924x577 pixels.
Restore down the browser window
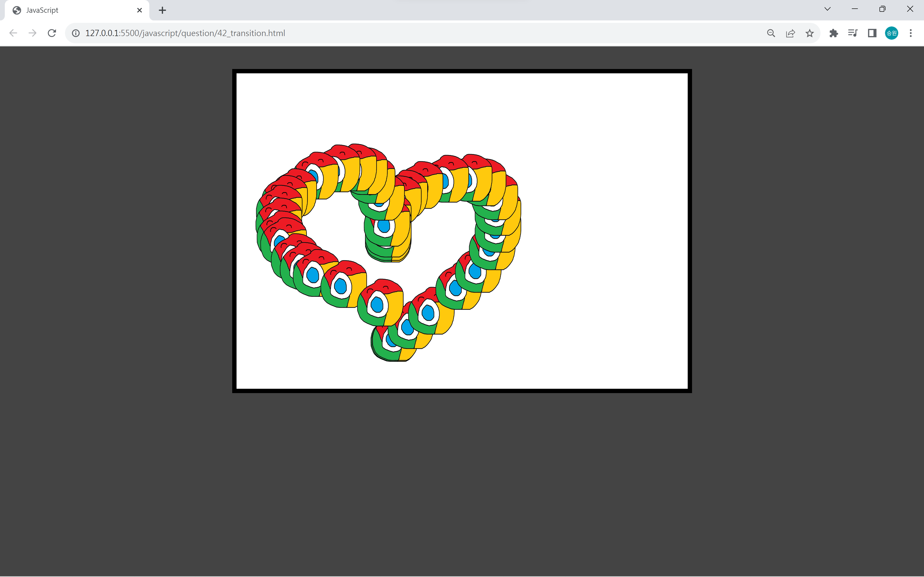[x=882, y=9]
